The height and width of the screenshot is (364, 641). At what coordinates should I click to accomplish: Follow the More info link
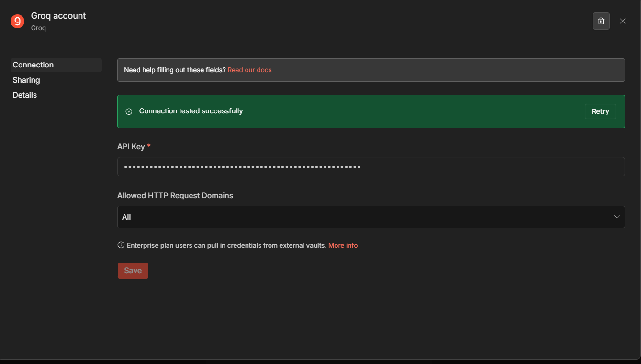point(343,245)
